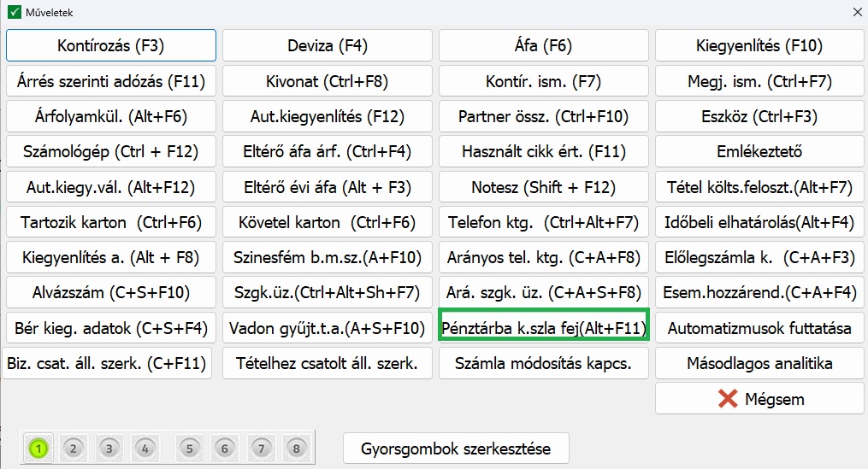Select the Áfa (F6) button

click(x=544, y=46)
